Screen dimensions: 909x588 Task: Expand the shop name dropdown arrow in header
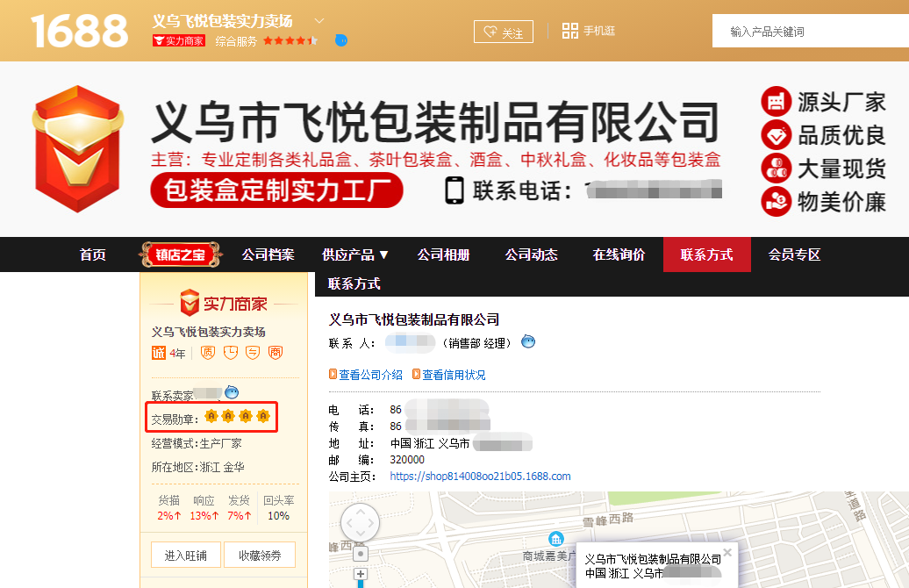click(319, 21)
